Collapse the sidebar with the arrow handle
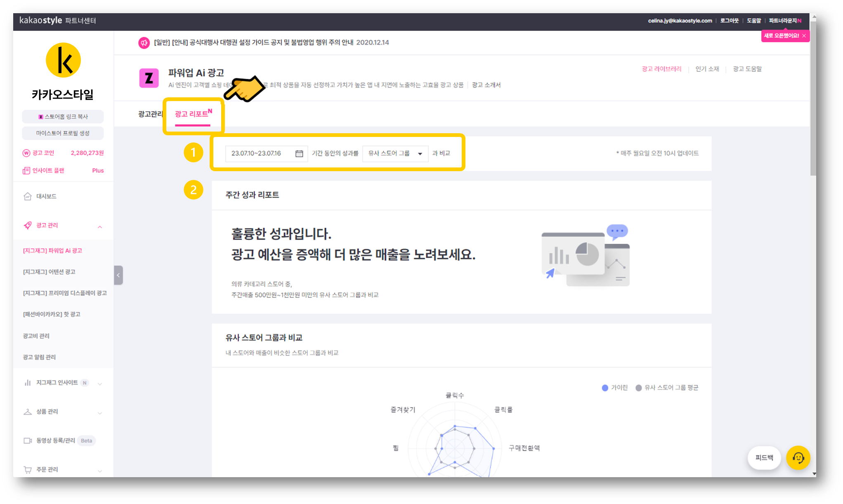 tap(118, 275)
